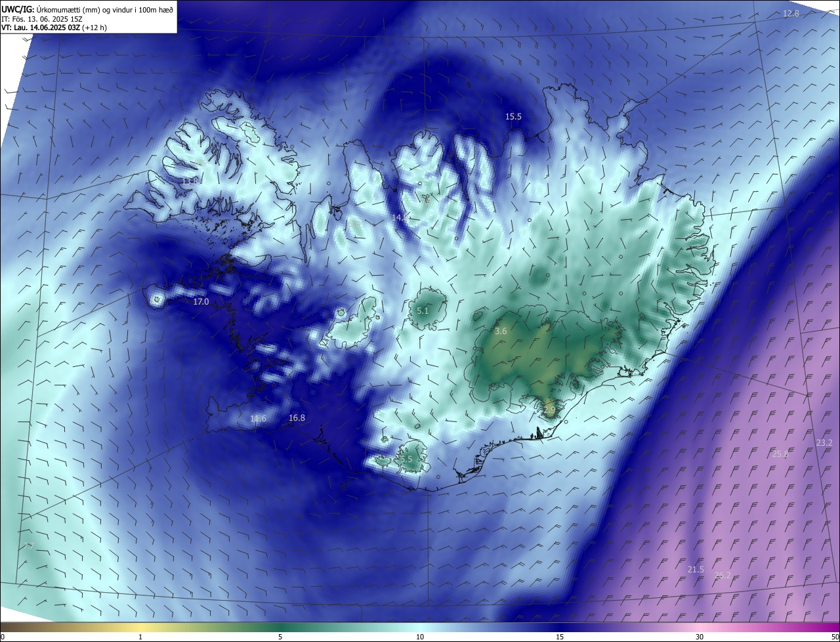The height and width of the screenshot is (642, 840).
Task: Click the 12.8 value in the top-right corner
Action: coord(791,14)
